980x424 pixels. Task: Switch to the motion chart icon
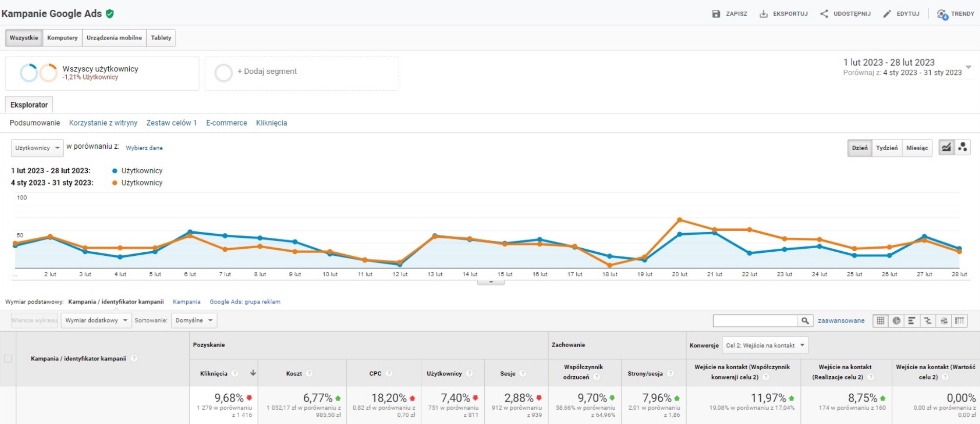[x=963, y=148]
